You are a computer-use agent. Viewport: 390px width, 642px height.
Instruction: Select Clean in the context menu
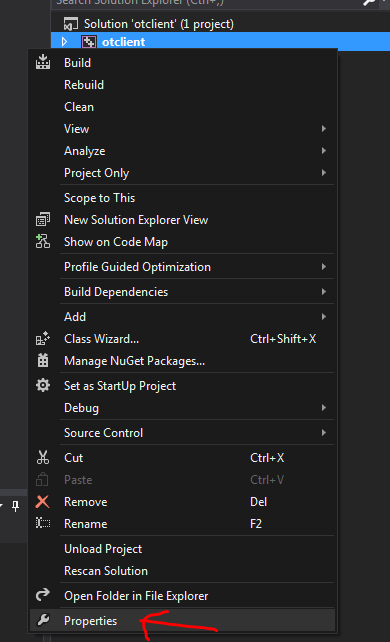[x=183, y=107]
